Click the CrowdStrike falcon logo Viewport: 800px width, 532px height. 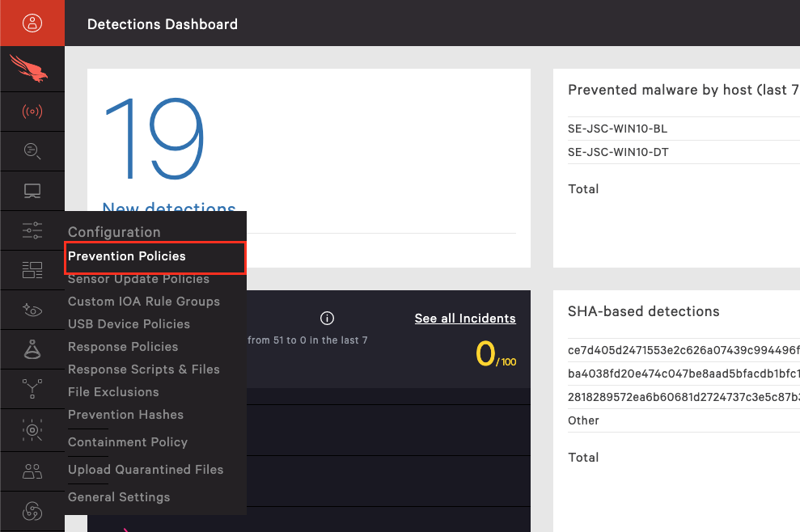[x=29, y=69]
